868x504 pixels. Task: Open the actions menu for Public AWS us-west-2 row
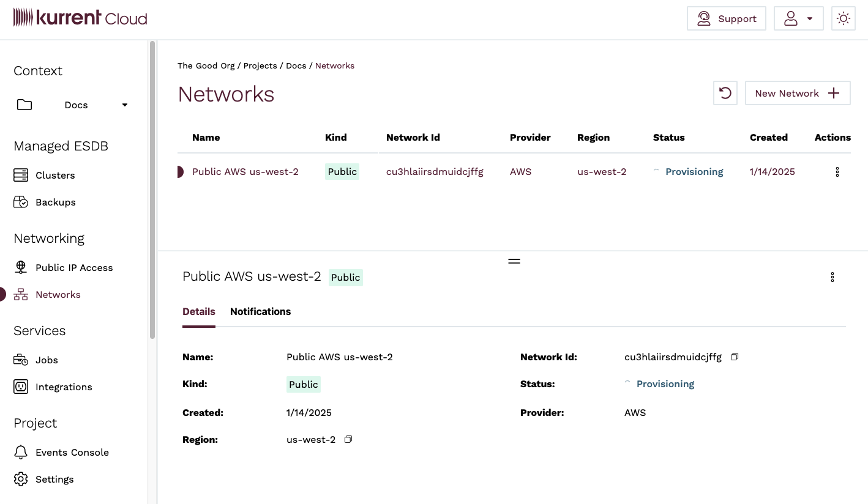[x=837, y=172]
